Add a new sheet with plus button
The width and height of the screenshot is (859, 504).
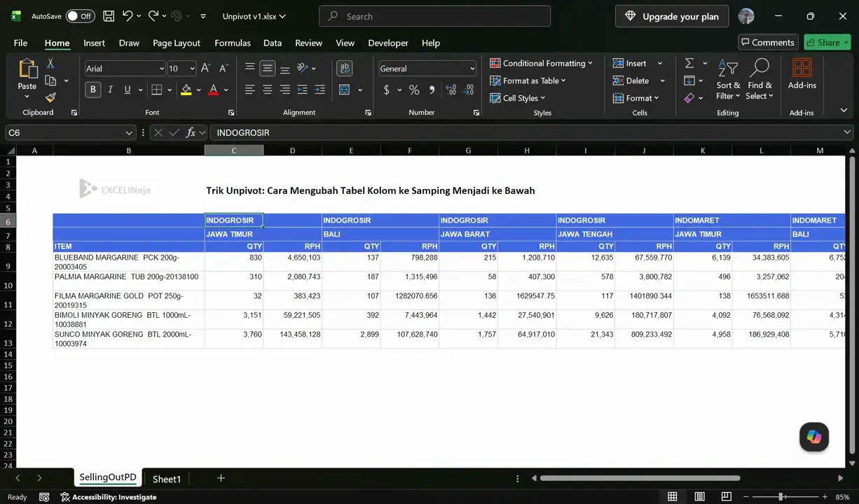coord(221,478)
